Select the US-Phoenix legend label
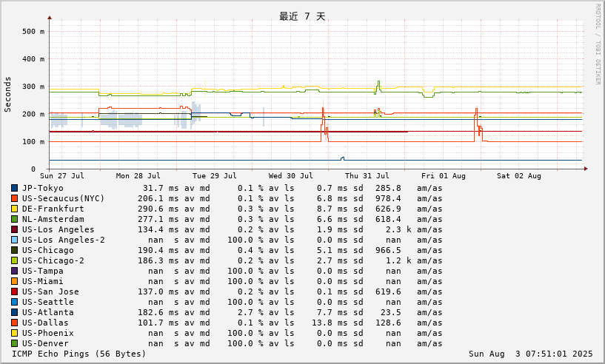605x364 pixels. click(48, 333)
